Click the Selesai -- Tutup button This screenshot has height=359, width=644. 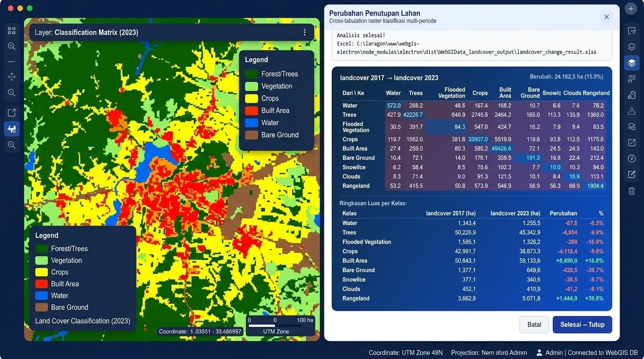[582, 325]
